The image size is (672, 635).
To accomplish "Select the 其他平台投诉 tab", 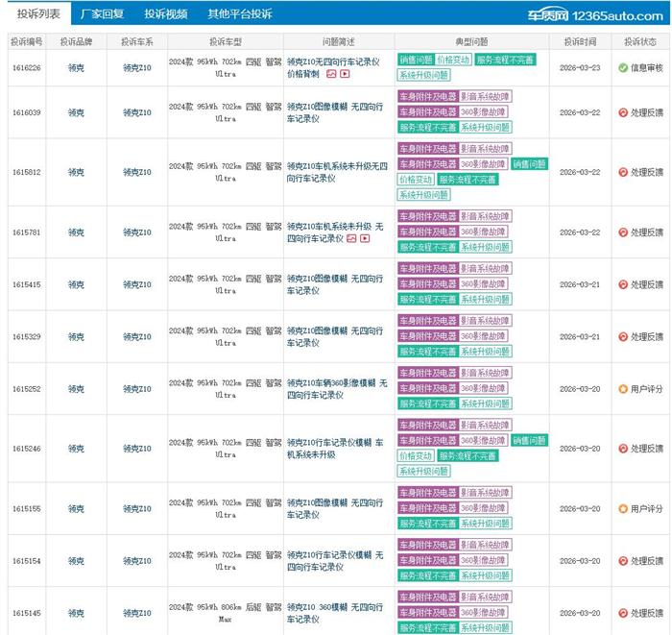I will click(240, 14).
